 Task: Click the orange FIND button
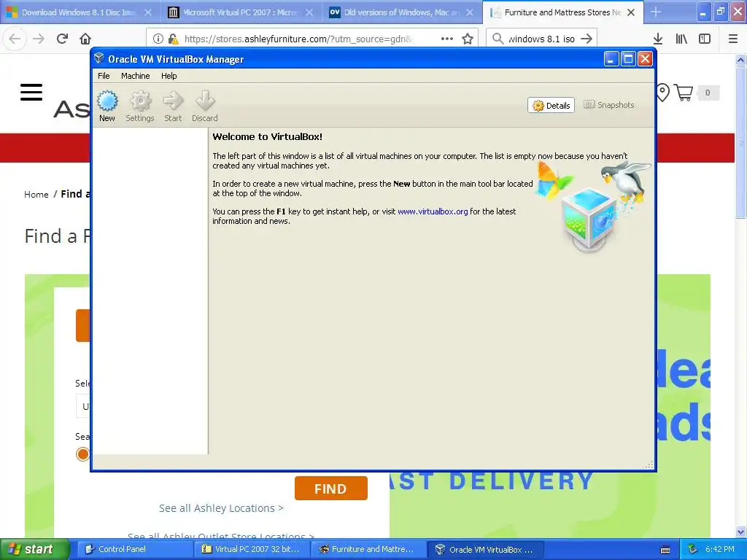(x=331, y=489)
